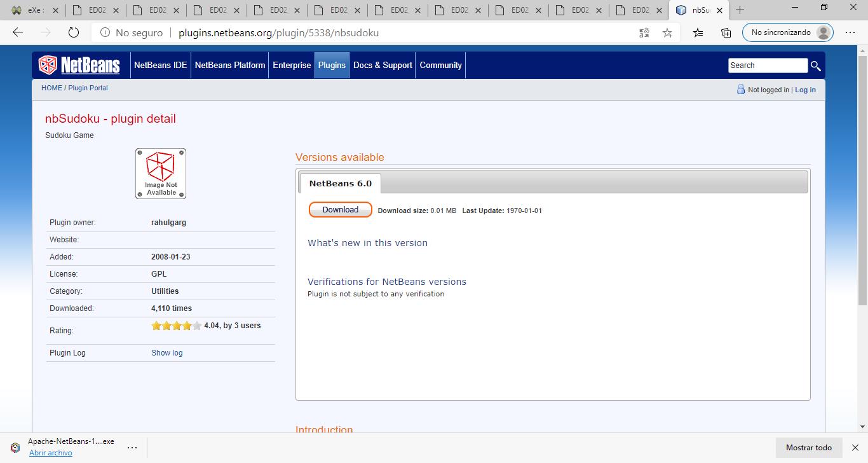This screenshot has width=868, height=463.
Task: Close the nbSudoku tab
Action: [719, 10]
